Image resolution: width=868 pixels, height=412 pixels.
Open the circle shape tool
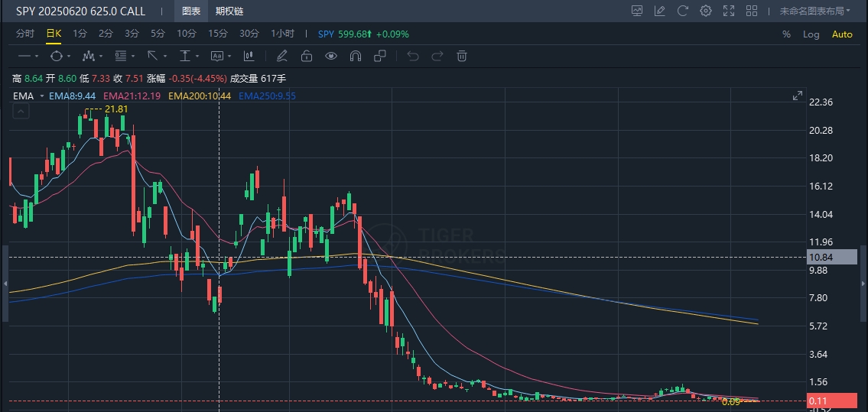pyautogui.click(x=57, y=56)
